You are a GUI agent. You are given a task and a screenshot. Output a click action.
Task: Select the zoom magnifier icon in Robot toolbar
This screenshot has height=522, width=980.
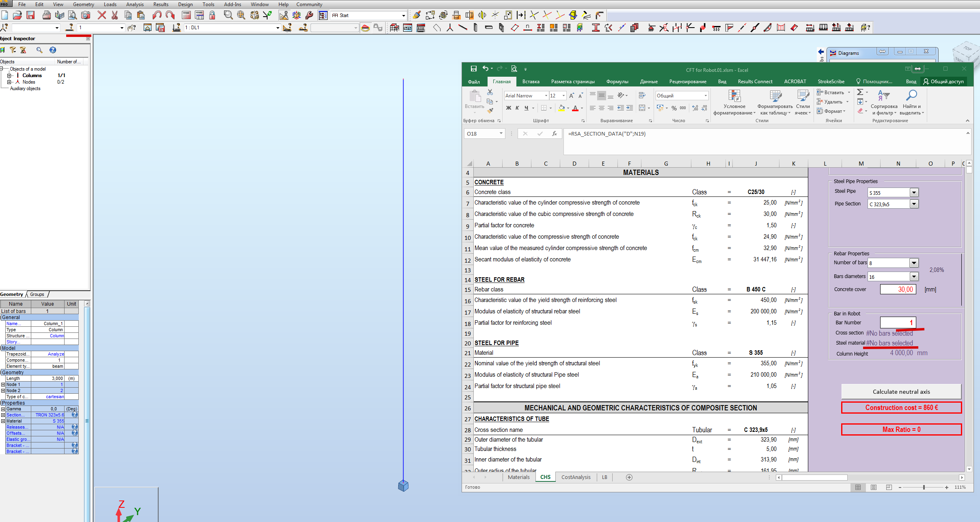228,15
